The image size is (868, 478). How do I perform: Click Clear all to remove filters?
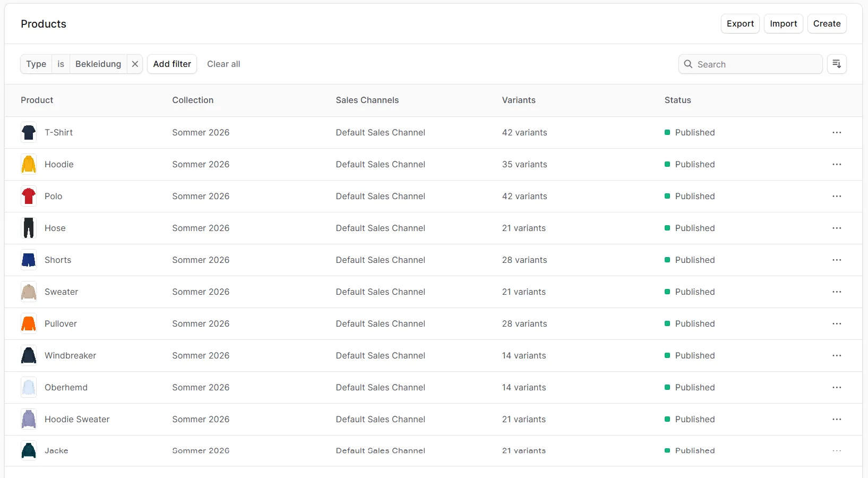coord(224,64)
